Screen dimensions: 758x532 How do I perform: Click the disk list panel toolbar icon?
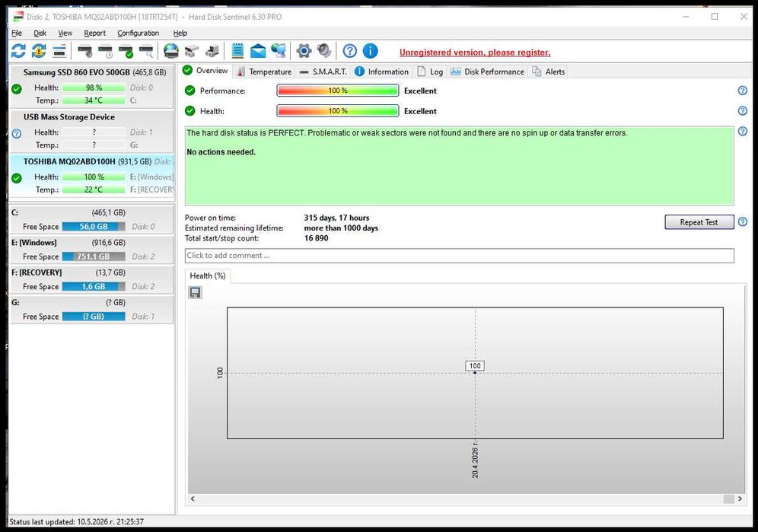pos(59,51)
